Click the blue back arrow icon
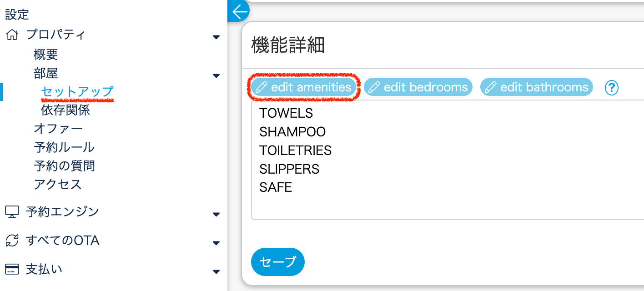Viewport: 644px width, 291px height. click(239, 11)
